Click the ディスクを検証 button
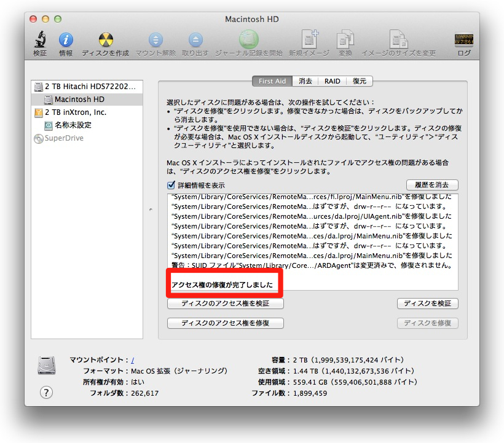The width and height of the screenshot is (504, 443). (x=428, y=304)
